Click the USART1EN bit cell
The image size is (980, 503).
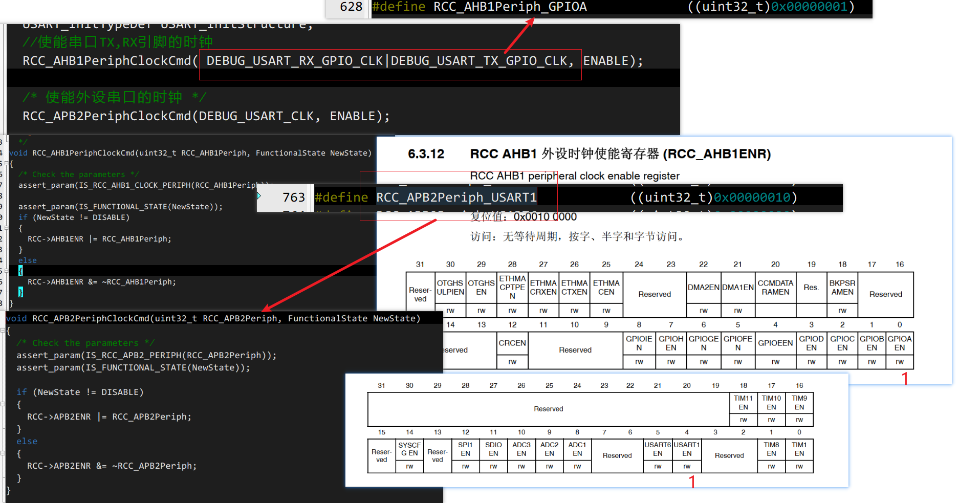(687, 449)
